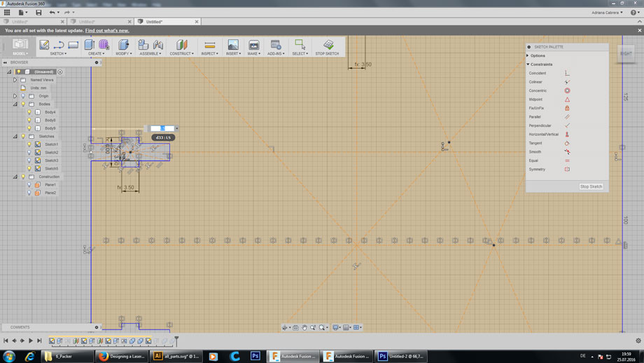Image resolution: width=644 pixels, height=363 pixels.
Task: Click the Save icon in the top bar
Action: (38, 13)
